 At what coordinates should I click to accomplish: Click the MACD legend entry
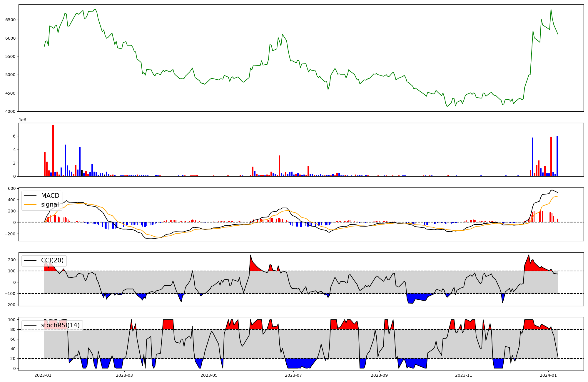coord(50,196)
